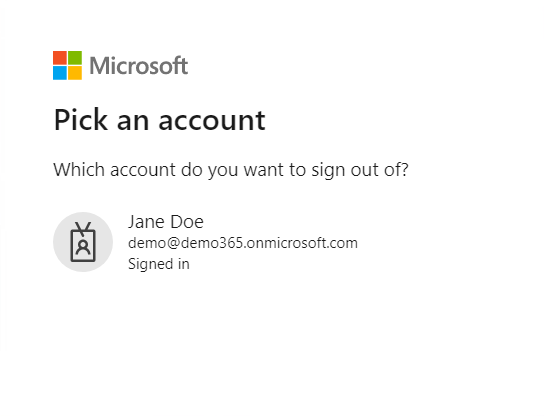Viewport: 544px width, 416px height.
Task: Click the red square in Microsoft logo
Action: pos(60,58)
